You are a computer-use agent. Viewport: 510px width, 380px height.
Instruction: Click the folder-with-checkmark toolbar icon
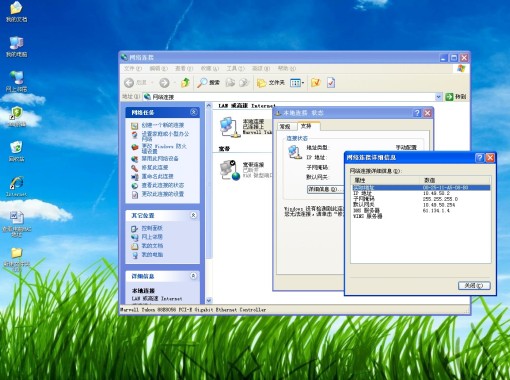315,83
